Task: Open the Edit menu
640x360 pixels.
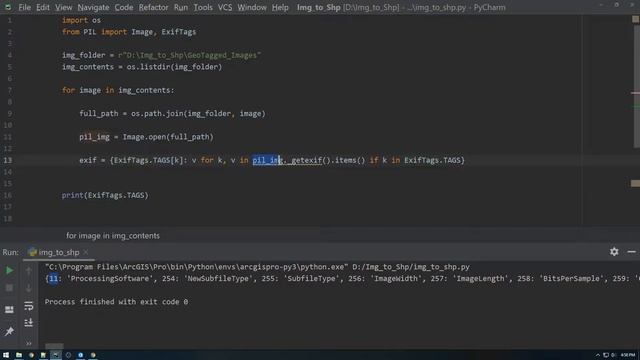Action: [42, 7]
